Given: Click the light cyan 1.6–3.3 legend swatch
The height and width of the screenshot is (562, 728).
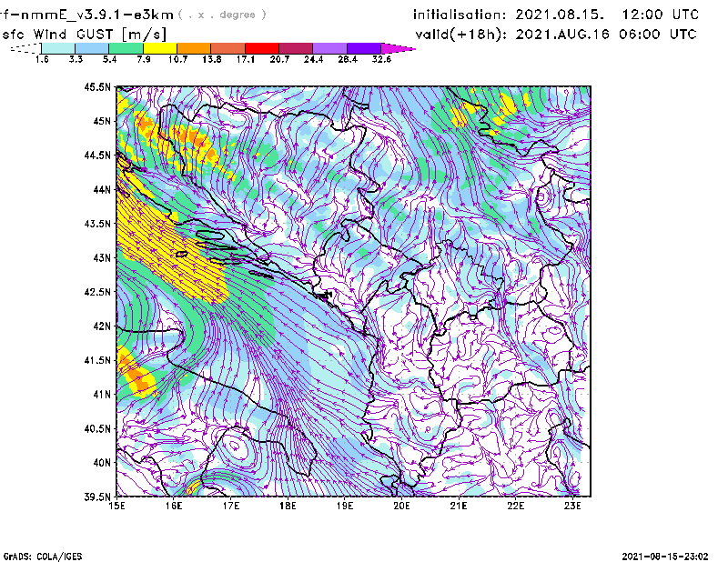Looking at the screenshot, I should coord(58,48).
